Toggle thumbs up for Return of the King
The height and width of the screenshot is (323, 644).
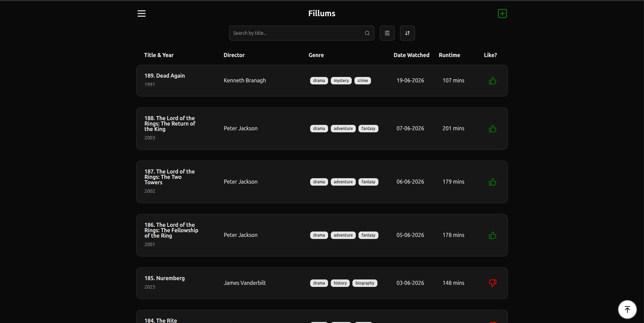tap(492, 129)
